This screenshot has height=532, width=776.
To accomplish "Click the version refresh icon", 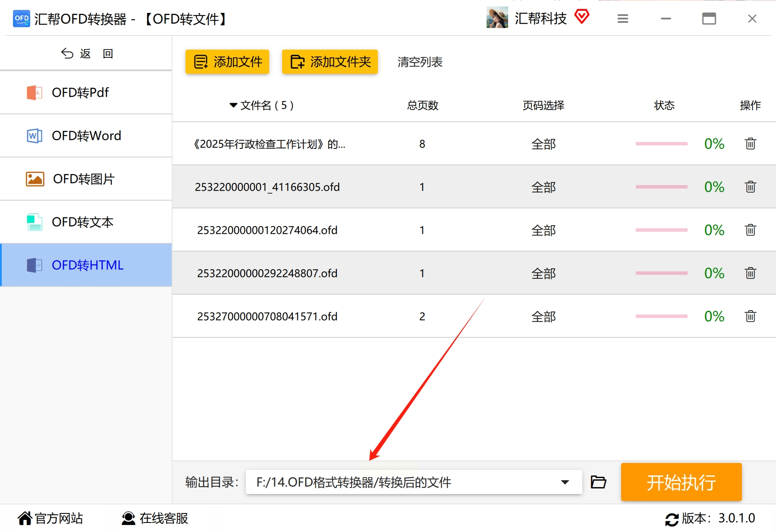I will (x=672, y=519).
